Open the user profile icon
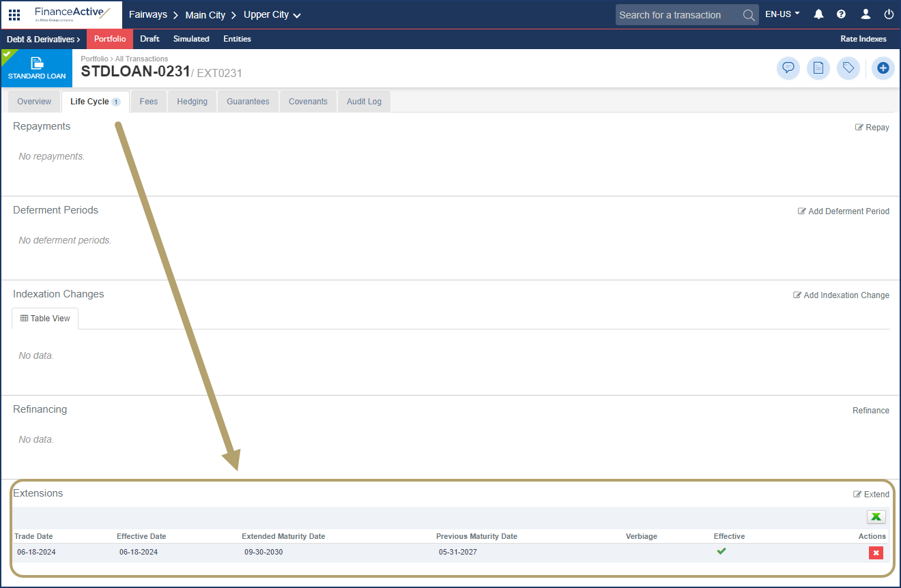This screenshot has width=901, height=588. click(x=866, y=14)
